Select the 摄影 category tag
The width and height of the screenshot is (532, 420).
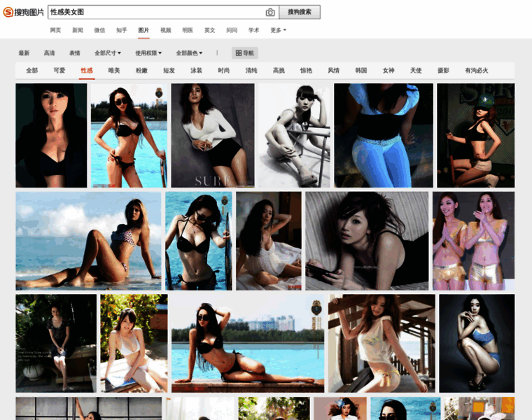pyautogui.click(x=443, y=71)
